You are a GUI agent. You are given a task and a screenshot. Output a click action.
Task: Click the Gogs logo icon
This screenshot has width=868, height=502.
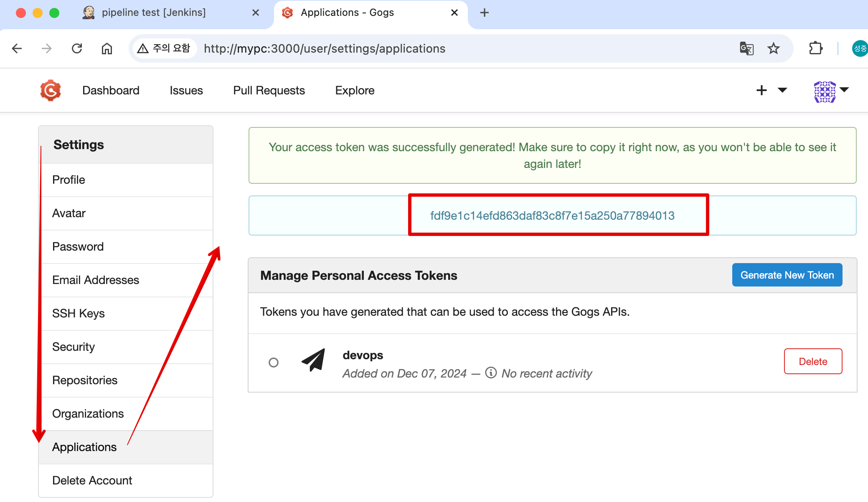click(51, 90)
